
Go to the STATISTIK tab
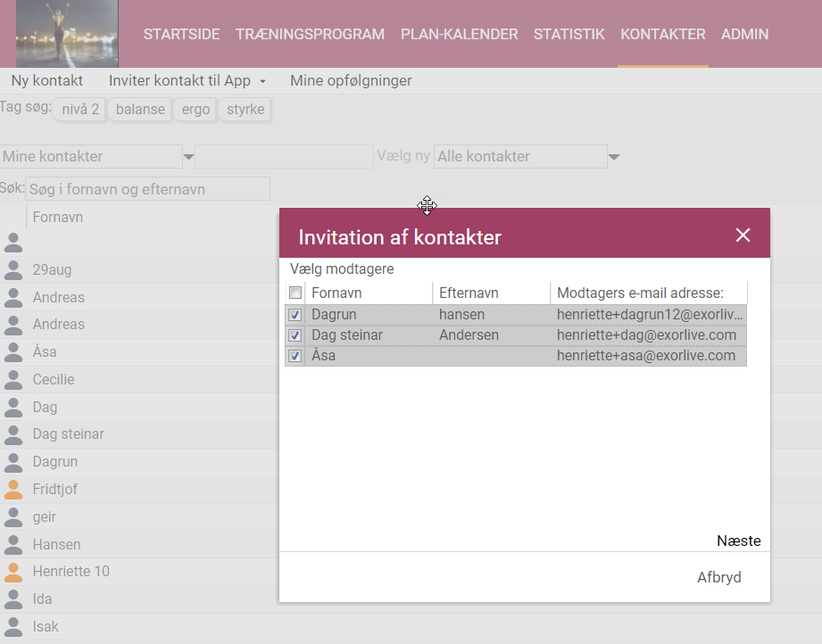pos(569,34)
